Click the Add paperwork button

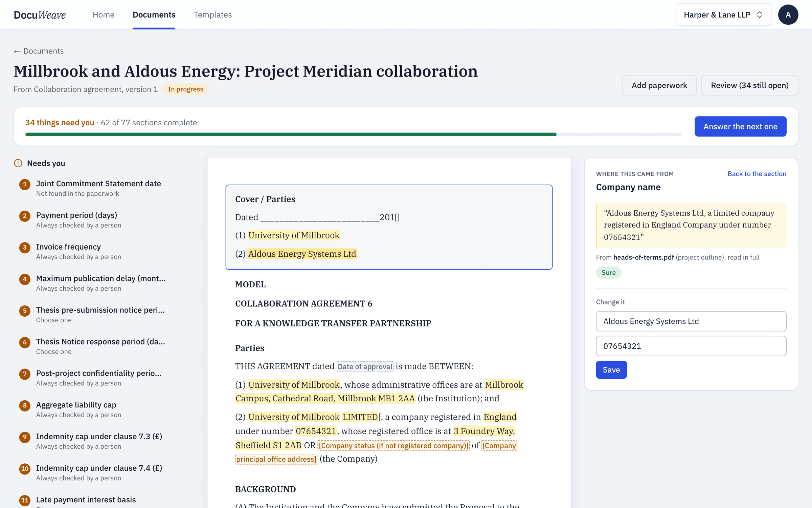click(659, 85)
